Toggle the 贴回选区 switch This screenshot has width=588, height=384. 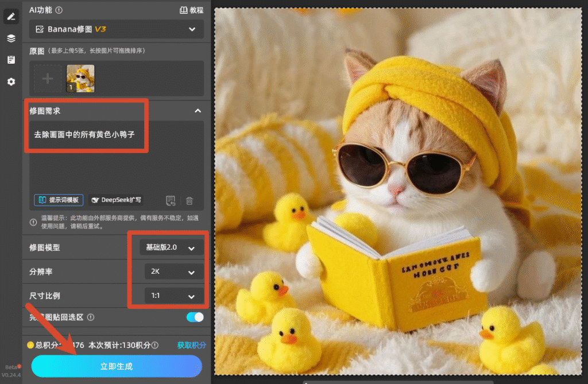tap(195, 317)
